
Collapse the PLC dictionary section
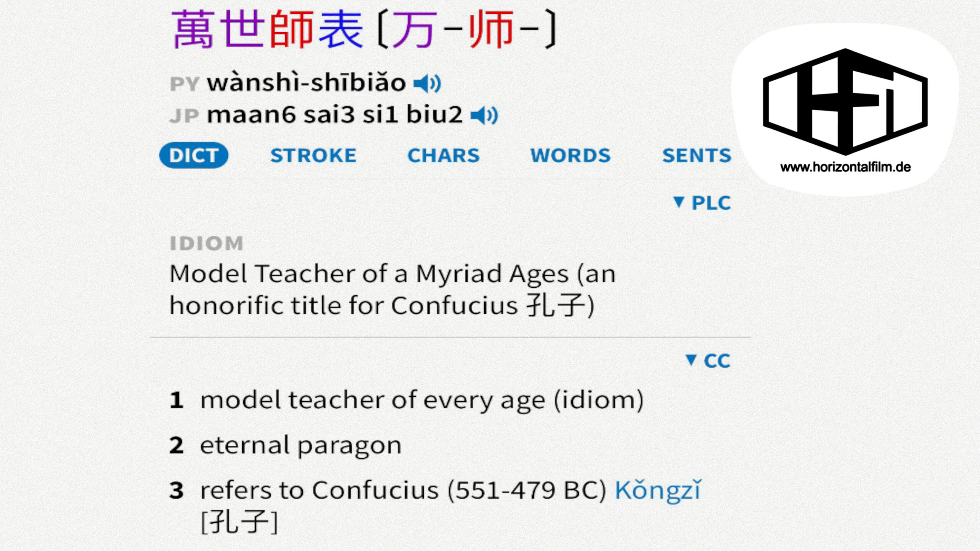click(x=702, y=202)
